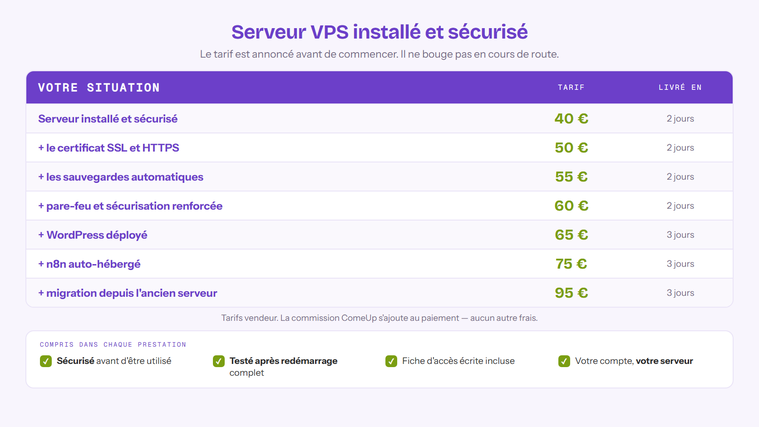Click the 40 € price
Image resolution: width=759 pixels, height=427 pixels.
(x=571, y=119)
